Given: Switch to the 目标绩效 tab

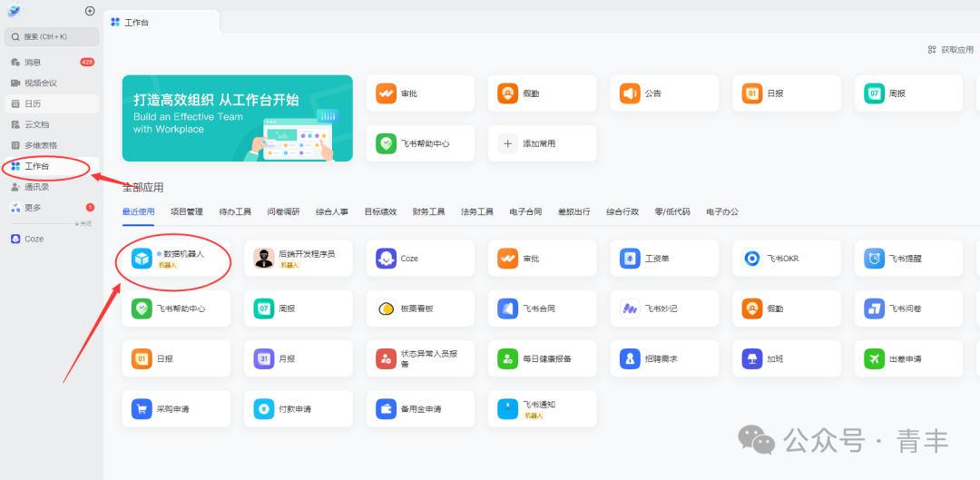Looking at the screenshot, I should [380, 212].
